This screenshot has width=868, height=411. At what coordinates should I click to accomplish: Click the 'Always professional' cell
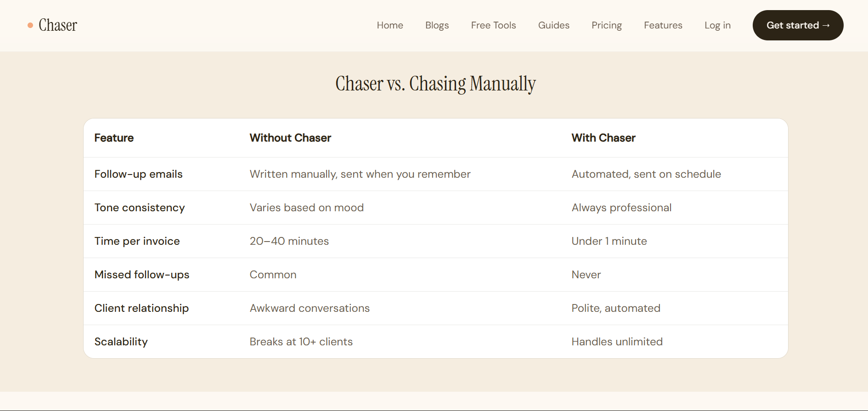click(621, 208)
